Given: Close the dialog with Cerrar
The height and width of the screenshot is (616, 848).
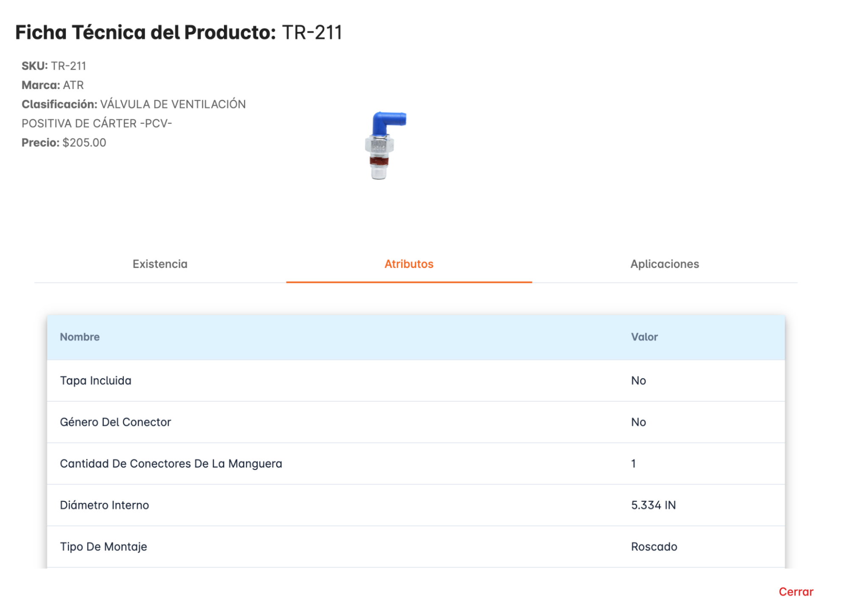Looking at the screenshot, I should coord(796,592).
